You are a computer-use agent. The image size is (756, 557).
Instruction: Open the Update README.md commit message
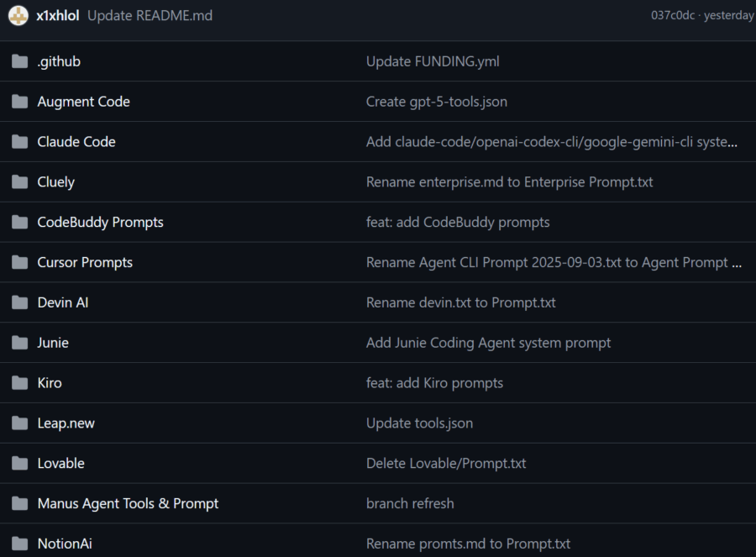pos(150,15)
